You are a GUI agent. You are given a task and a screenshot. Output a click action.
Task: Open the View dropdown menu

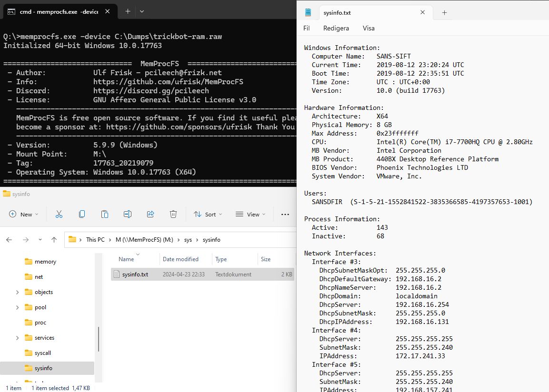click(250, 215)
